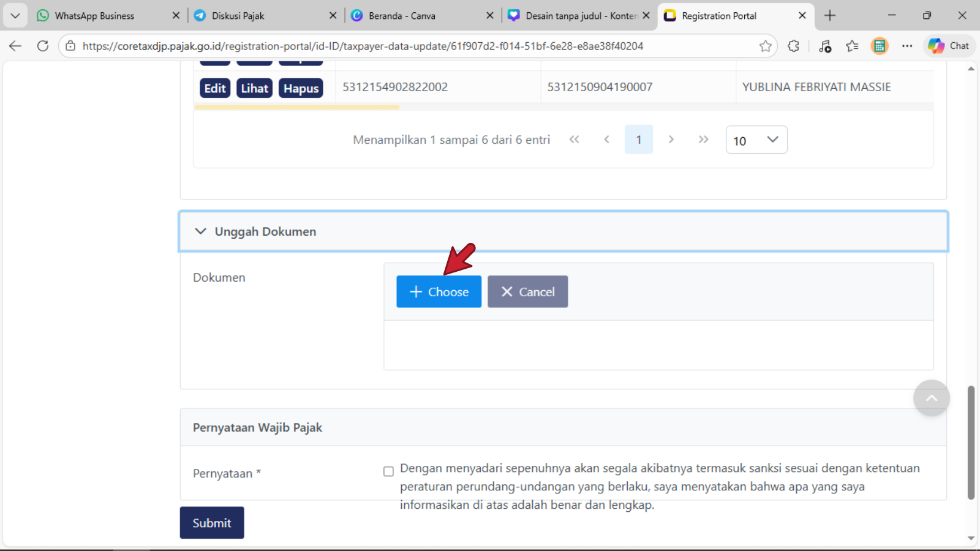Click the Cancel upload button
This screenshot has height=551, width=980.
tap(527, 292)
